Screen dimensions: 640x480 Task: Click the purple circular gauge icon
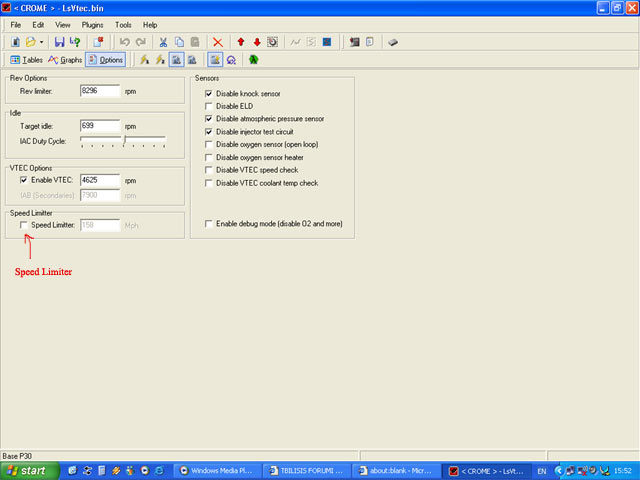point(231,60)
